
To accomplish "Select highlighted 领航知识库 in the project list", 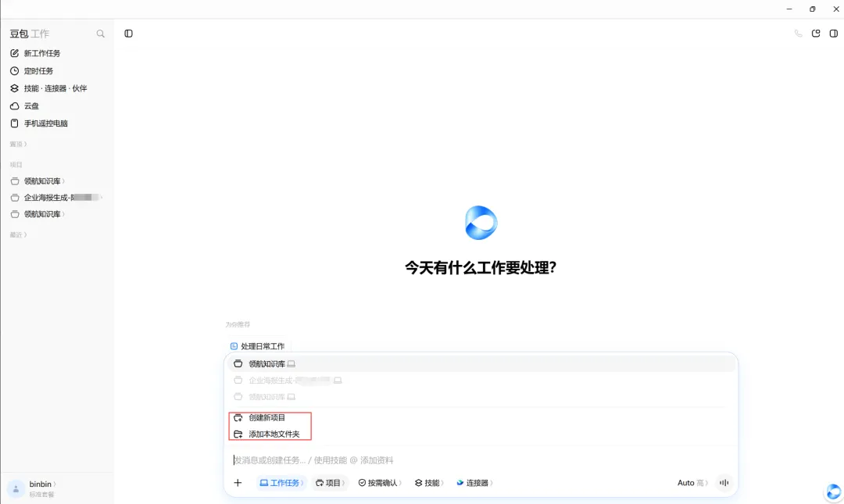I will (481, 364).
